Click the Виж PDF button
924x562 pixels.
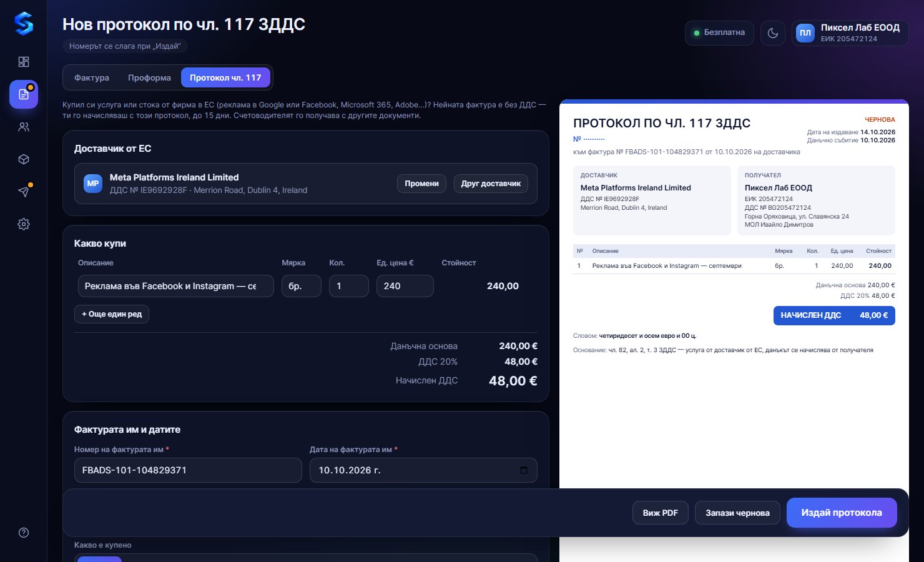pyautogui.click(x=661, y=513)
